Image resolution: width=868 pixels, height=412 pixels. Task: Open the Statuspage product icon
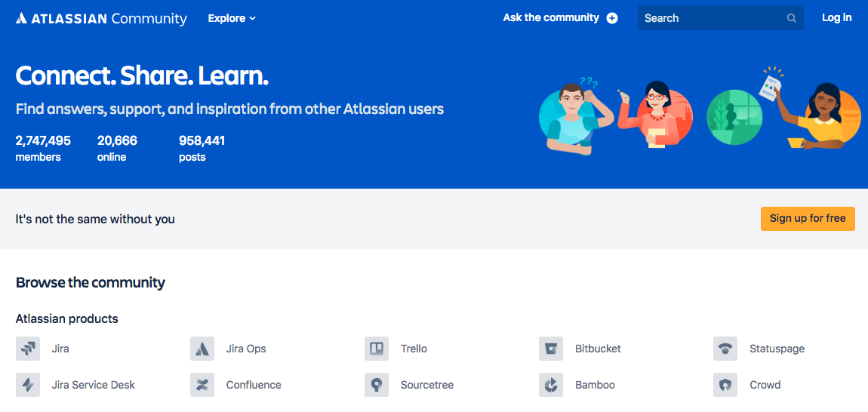click(x=725, y=349)
